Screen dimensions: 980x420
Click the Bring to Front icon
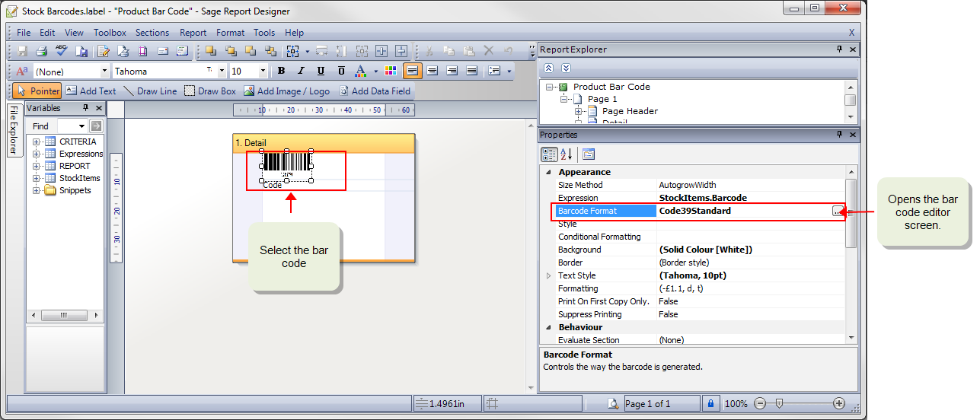coord(211,52)
